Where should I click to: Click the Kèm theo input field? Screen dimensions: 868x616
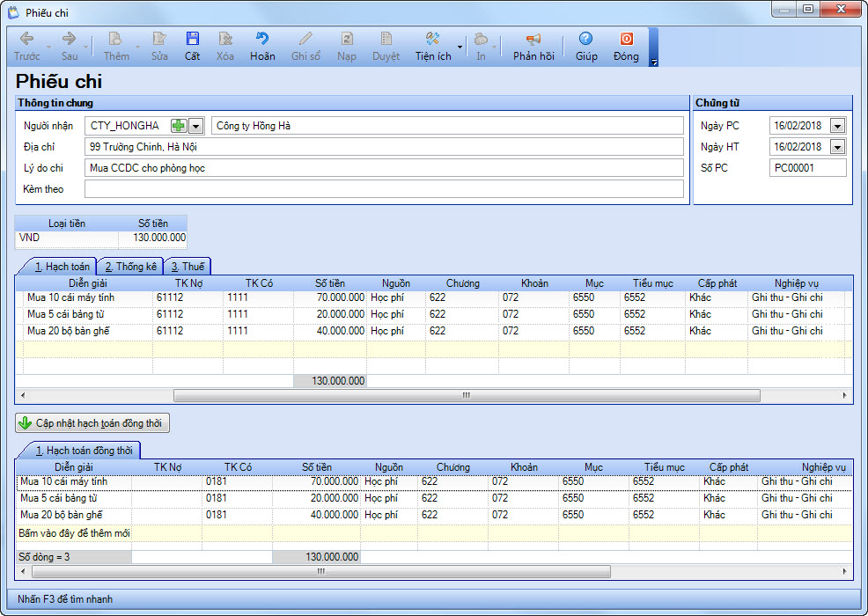click(384, 189)
